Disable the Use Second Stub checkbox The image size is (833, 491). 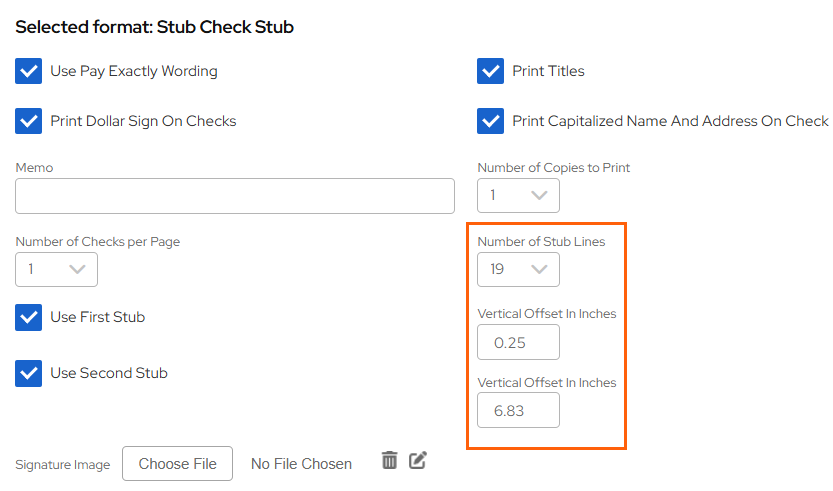click(29, 373)
